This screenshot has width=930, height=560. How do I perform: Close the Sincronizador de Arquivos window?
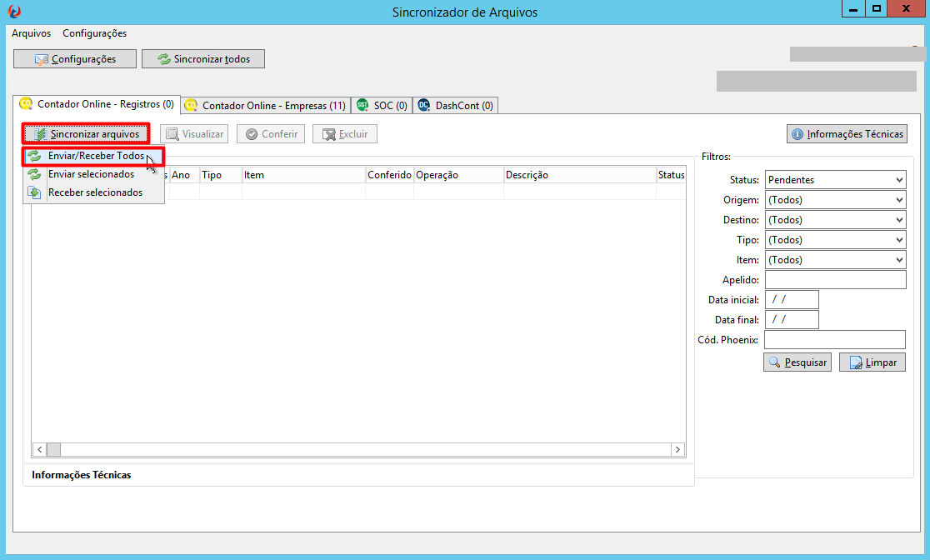[x=907, y=9]
